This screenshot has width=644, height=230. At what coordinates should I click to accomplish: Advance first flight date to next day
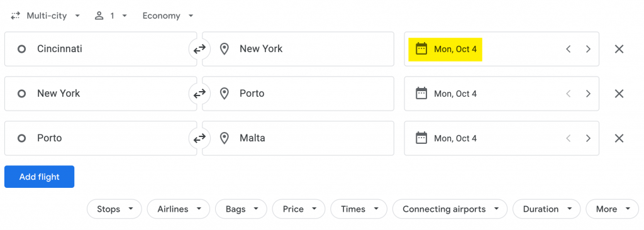click(x=588, y=49)
